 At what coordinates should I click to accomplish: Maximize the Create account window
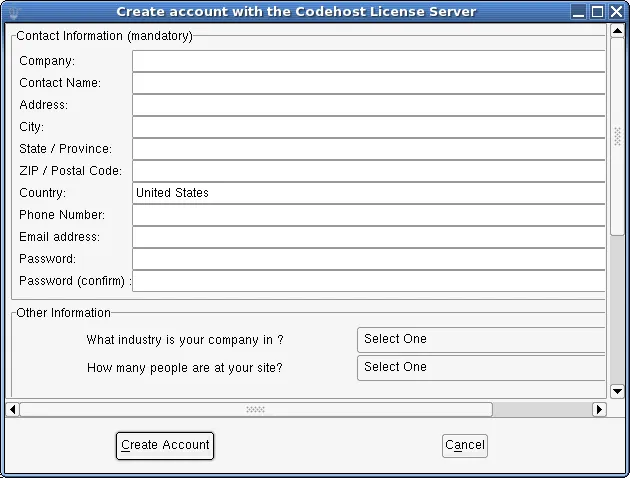click(597, 12)
